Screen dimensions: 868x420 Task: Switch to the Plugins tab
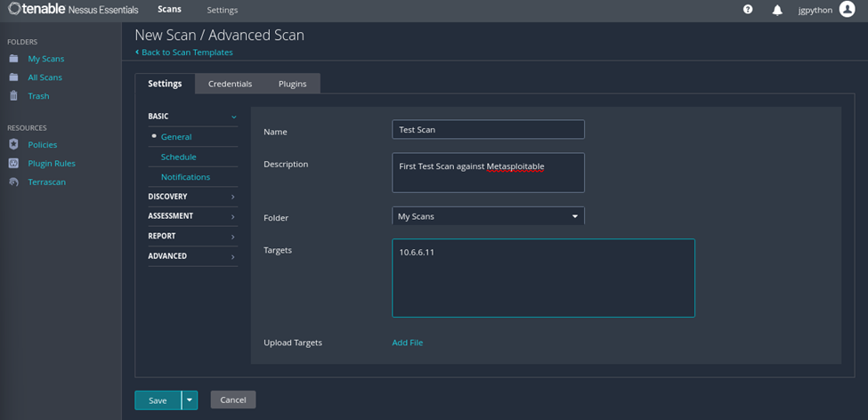tap(292, 84)
